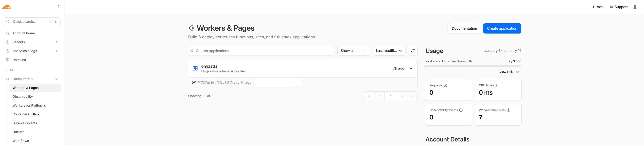Click the Create application button
The width and height of the screenshot is (644, 145).
point(502,28)
